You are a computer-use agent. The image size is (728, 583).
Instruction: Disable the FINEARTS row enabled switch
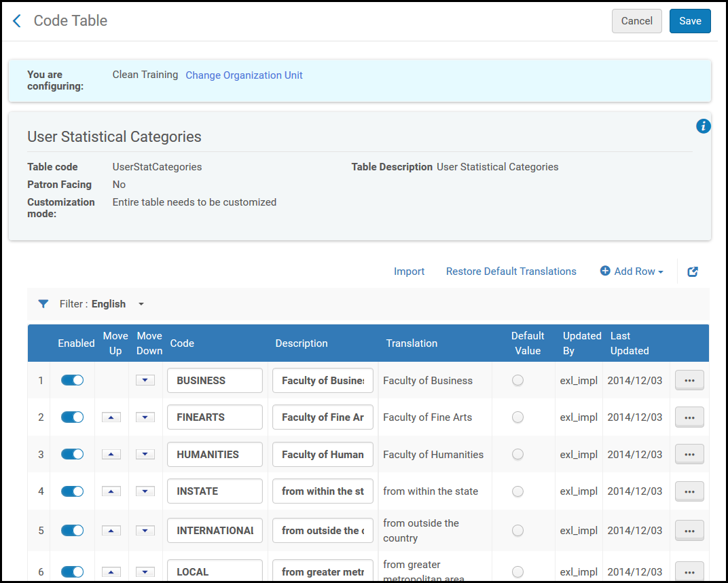pyautogui.click(x=73, y=417)
